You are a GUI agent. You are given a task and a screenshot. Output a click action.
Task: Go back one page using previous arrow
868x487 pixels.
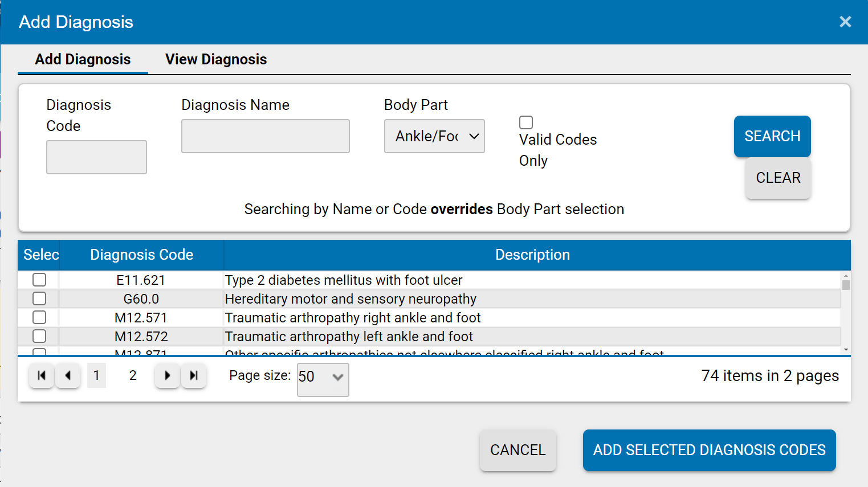tap(68, 375)
